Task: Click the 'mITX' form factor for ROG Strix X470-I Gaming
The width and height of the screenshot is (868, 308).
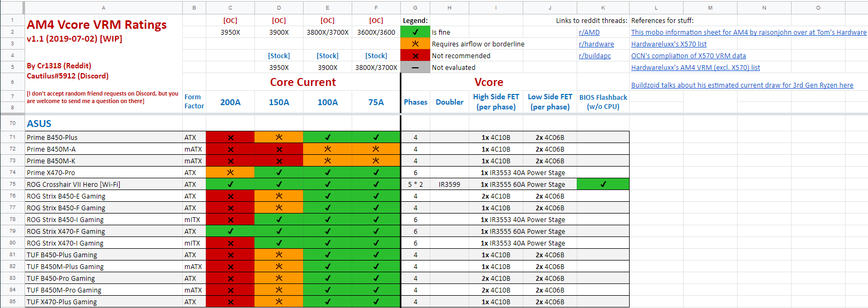Action: coord(194,243)
